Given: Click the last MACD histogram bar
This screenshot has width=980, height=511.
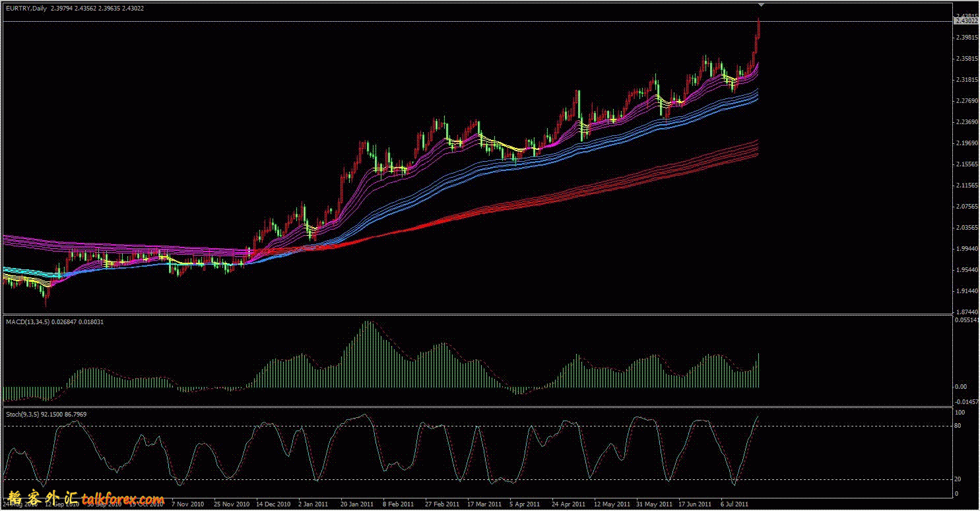Looking at the screenshot, I should click(x=759, y=370).
